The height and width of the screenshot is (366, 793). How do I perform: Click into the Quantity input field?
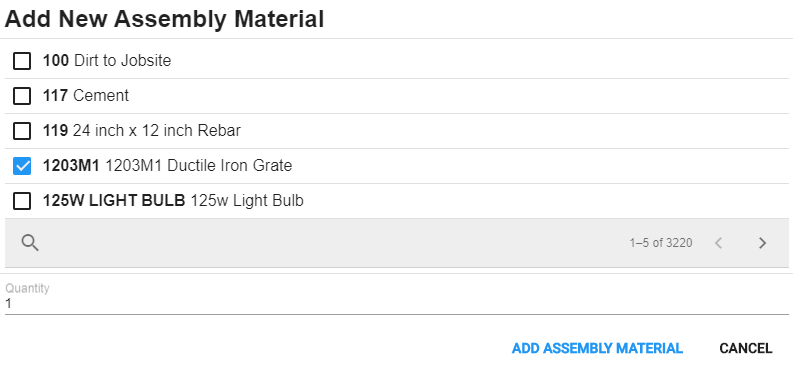click(396, 304)
